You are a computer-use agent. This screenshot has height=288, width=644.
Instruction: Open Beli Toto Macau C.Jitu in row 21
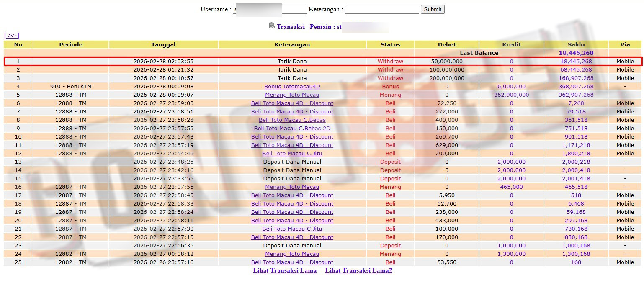pyautogui.click(x=292, y=229)
